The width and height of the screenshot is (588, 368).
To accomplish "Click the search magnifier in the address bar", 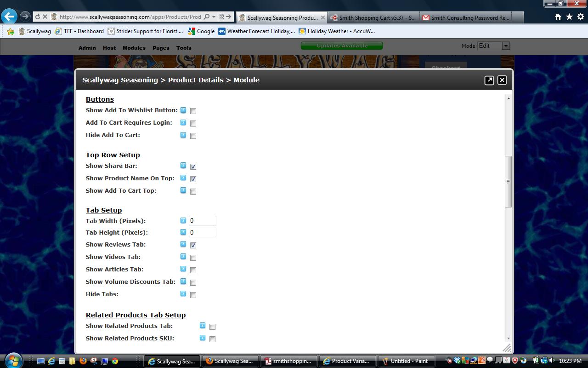I will click(207, 17).
